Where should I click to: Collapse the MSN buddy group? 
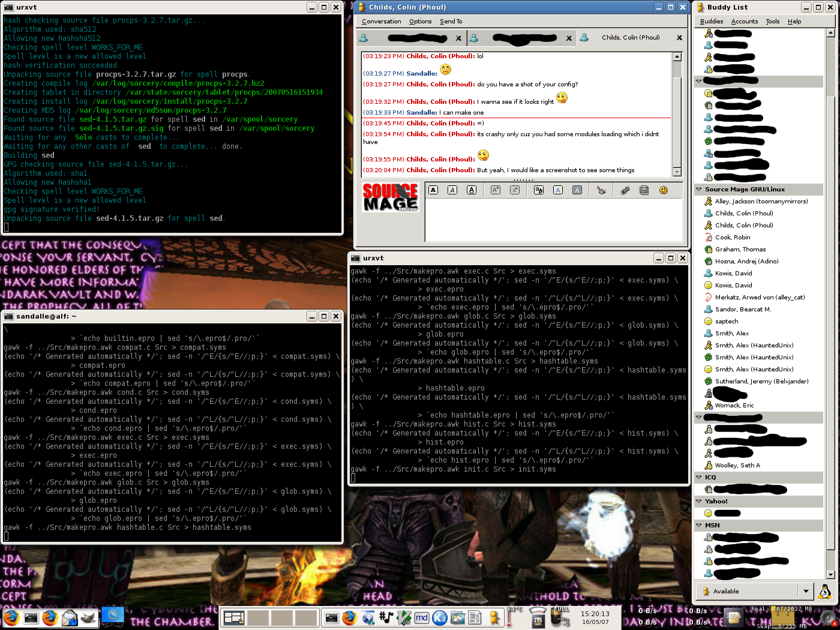click(699, 526)
